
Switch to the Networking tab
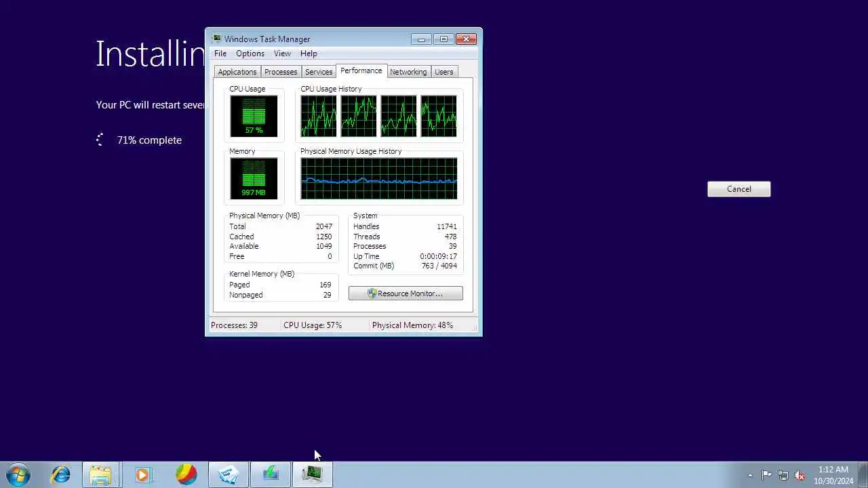[x=408, y=72]
